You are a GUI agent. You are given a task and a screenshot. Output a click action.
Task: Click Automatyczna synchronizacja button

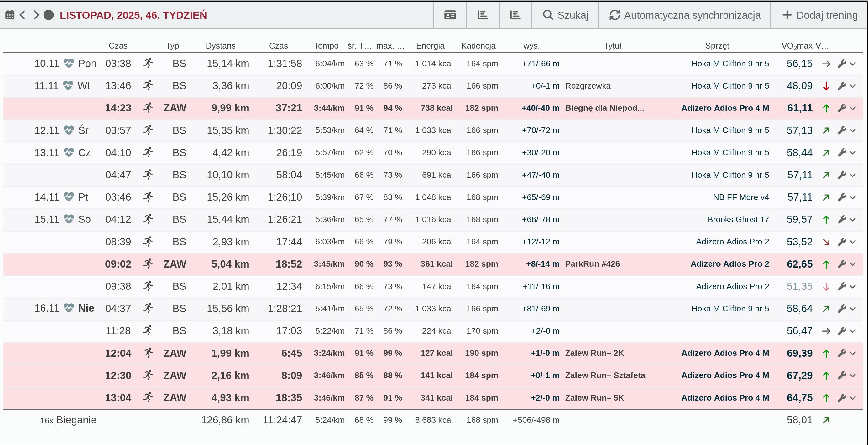[x=685, y=15]
